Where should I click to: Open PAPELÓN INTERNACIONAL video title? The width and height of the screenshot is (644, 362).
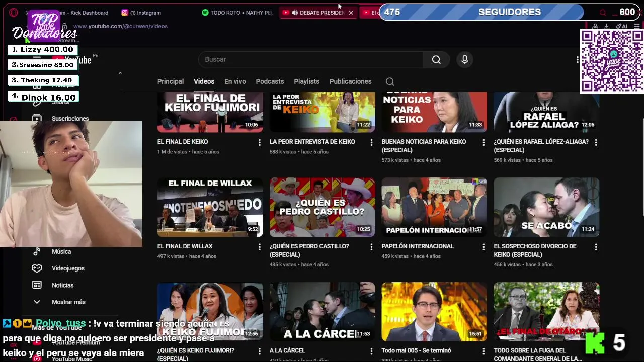(418, 246)
